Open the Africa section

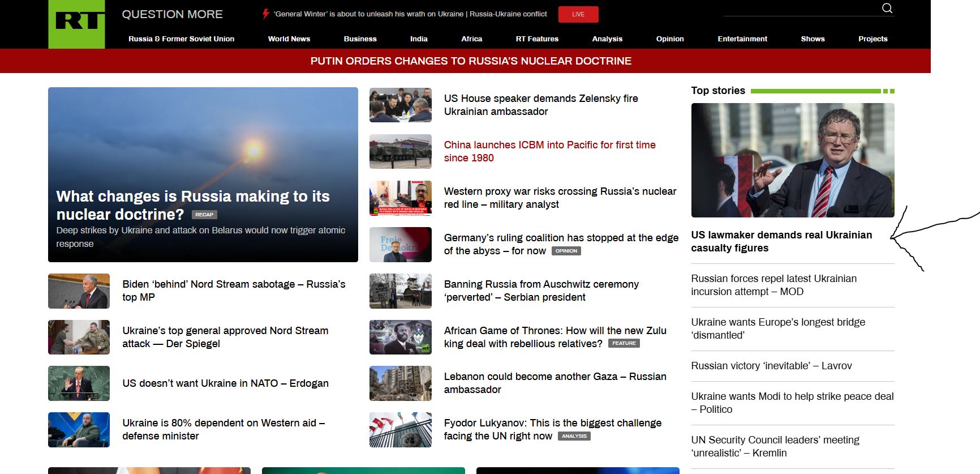click(472, 39)
